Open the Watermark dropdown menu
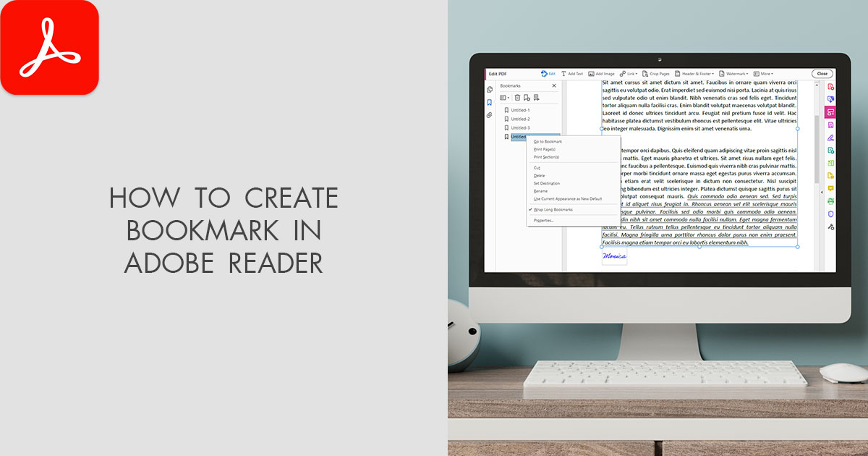The image size is (868, 456). tap(736, 73)
